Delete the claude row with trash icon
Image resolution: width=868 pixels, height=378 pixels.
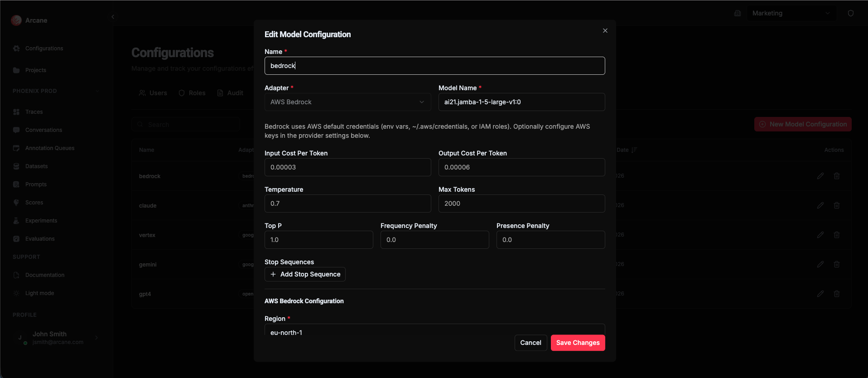837,205
